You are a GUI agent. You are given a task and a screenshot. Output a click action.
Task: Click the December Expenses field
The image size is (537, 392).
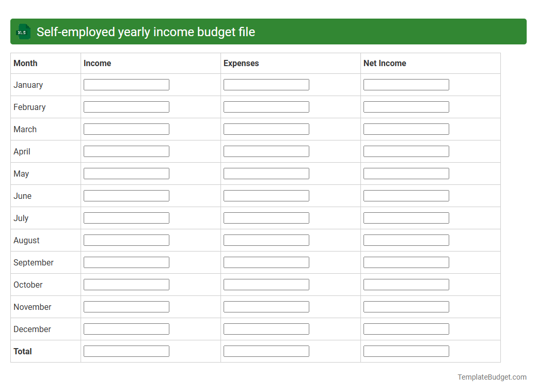point(266,328)
